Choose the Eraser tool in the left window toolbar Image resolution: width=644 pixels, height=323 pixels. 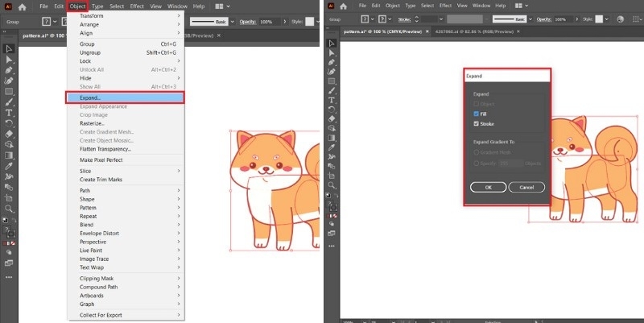tap(9, 134)
